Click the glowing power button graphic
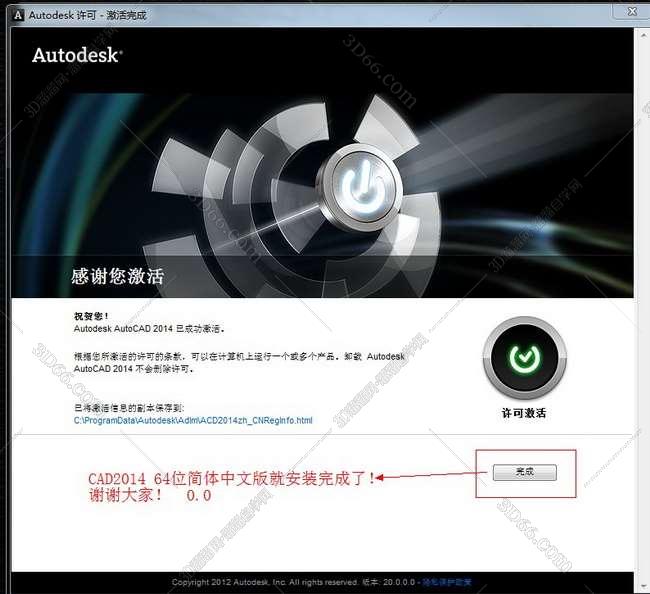The height and width of the screenshot is (594, 650). click(360, 187)
